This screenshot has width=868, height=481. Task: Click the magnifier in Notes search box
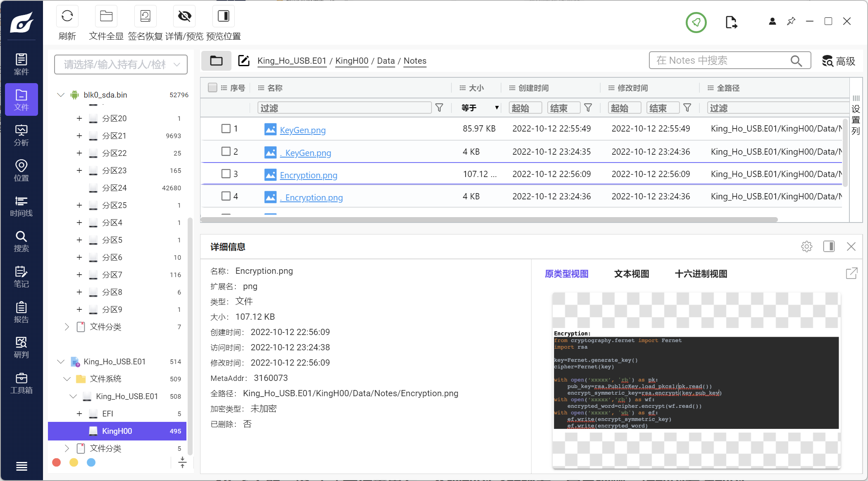(796, 61)
